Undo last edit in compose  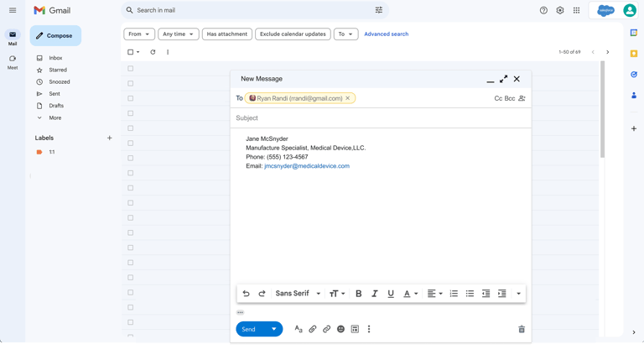[246, 294]
